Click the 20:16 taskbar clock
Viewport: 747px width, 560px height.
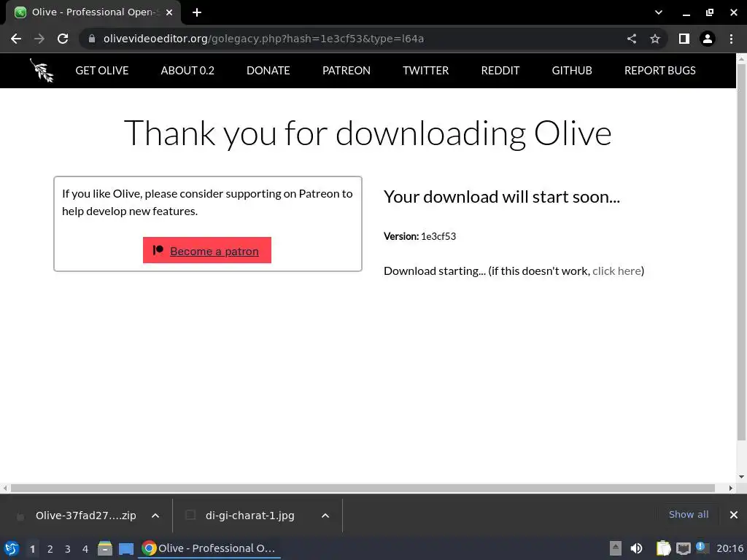click(x=729, y=548)
